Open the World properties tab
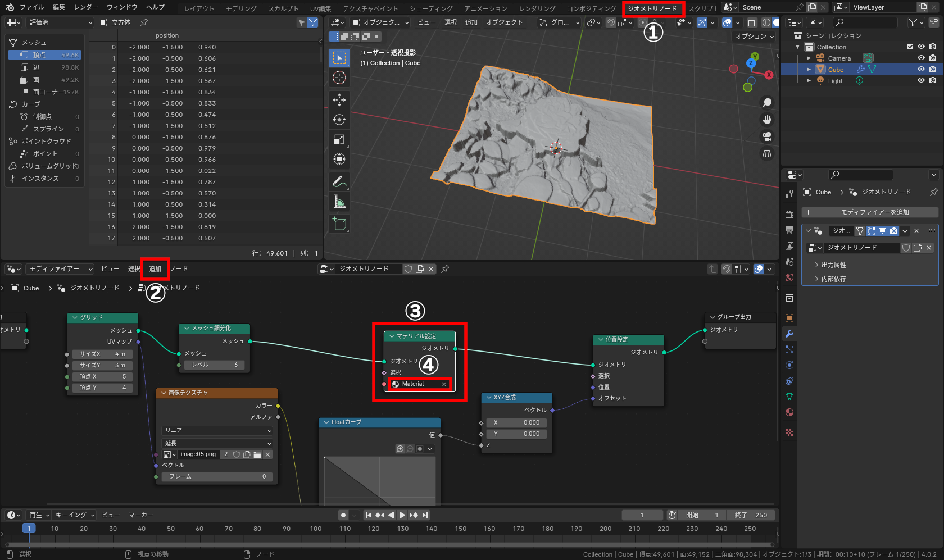The height and width of the screenshot is (560, 944). coord(789,277)
